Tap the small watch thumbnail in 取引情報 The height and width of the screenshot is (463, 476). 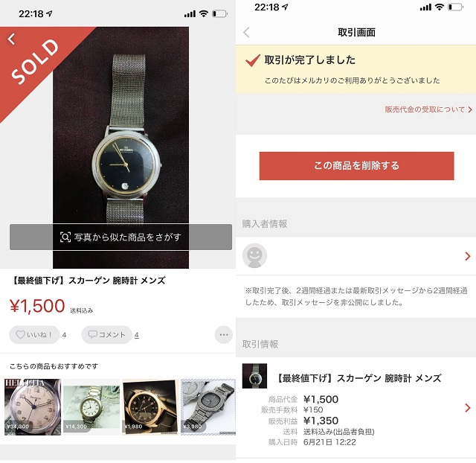click(254, 376)
